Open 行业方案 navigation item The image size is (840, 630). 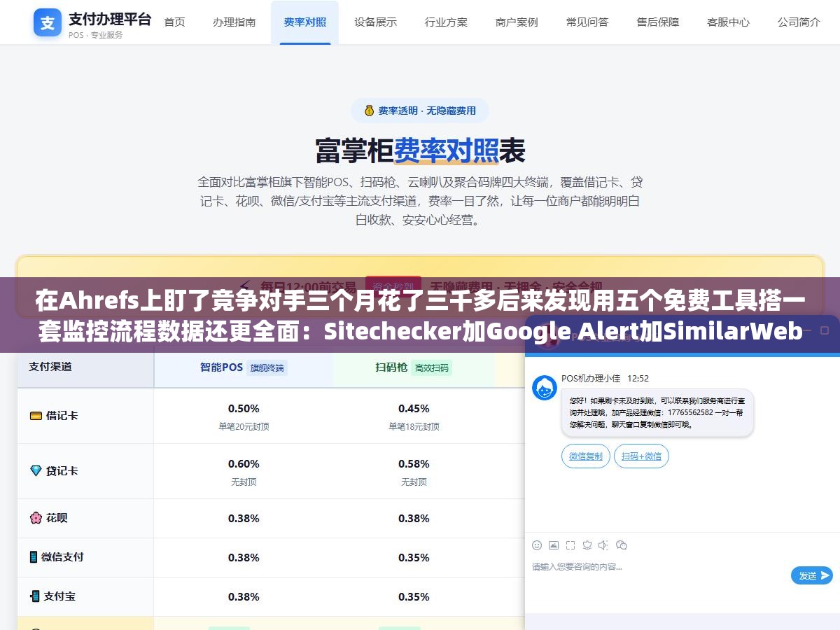(446, 22)
